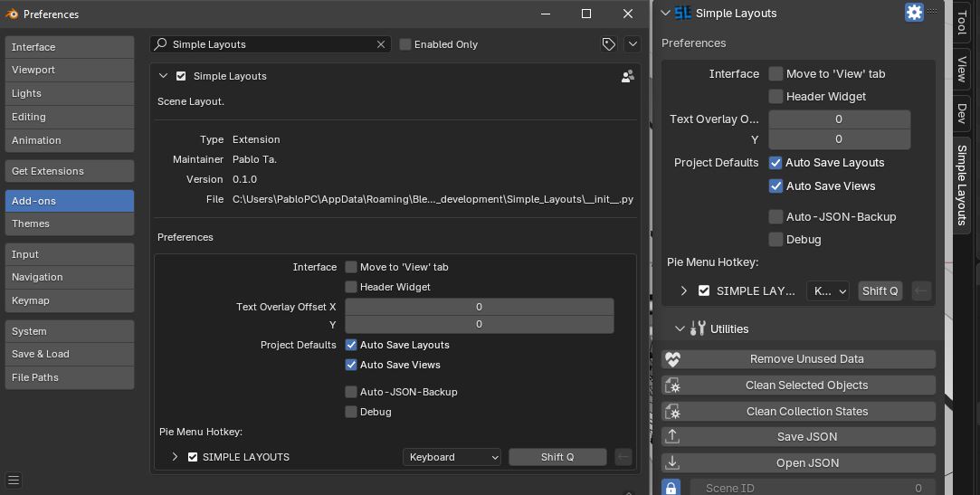Toggle SIMPLE LAYOUTS keymap checkbox in Preferences
980x495 pixels.
(193, 457)
